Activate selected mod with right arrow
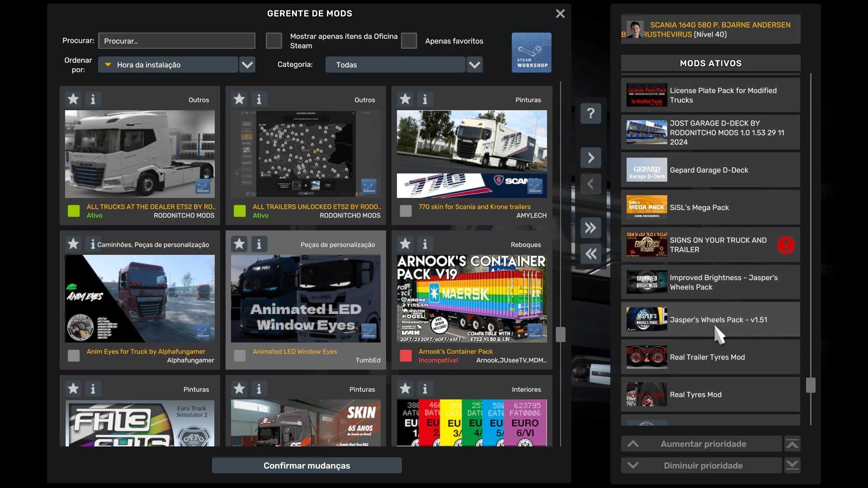 click(x=590, y=158)
